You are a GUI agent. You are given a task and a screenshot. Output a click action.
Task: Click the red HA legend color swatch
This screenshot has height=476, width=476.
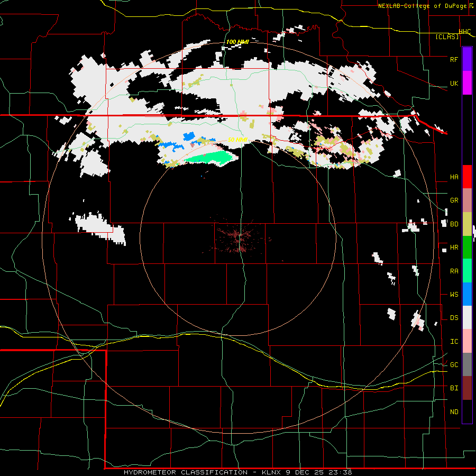tap(467, 177)
